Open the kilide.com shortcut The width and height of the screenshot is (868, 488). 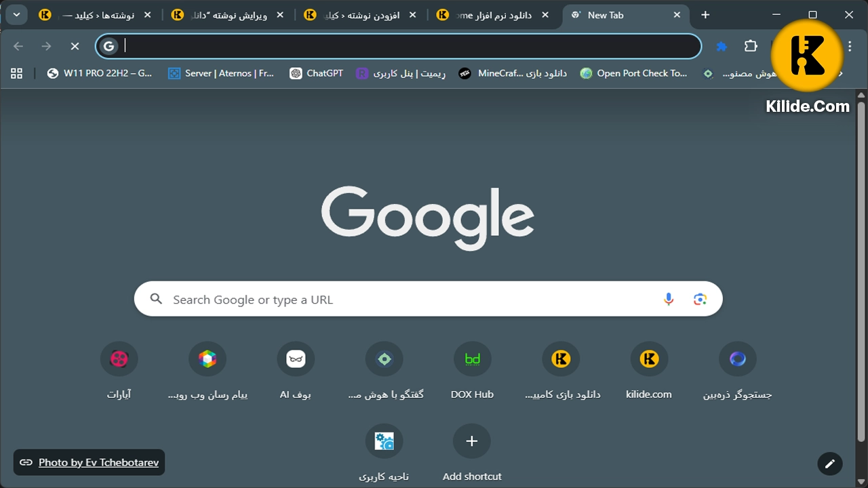click(649, 370)
